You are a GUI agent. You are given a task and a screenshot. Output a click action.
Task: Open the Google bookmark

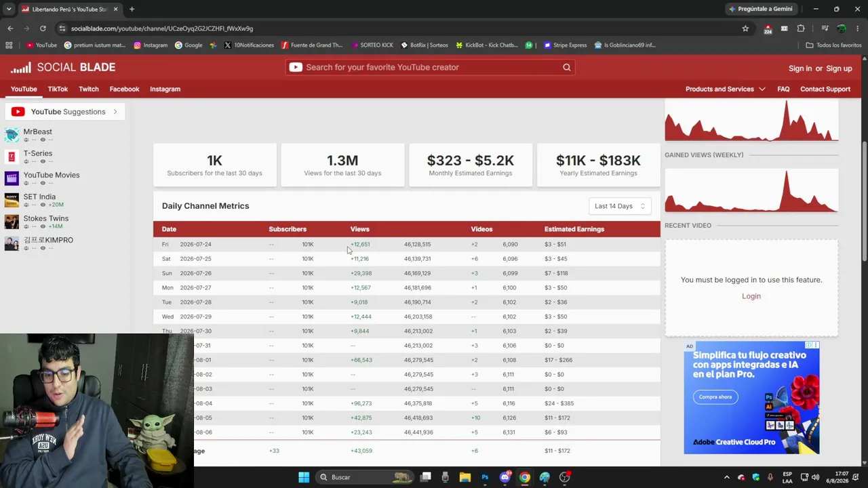point(189,45)
